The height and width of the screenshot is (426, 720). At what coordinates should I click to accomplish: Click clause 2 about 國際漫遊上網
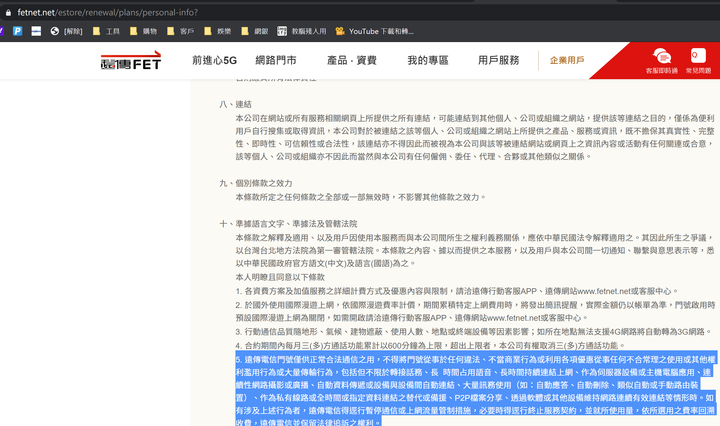[x=475, y=311]
